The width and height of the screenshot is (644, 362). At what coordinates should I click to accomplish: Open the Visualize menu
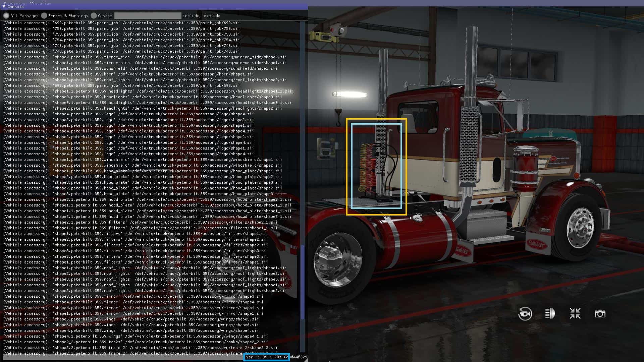[x=40, y=3]
